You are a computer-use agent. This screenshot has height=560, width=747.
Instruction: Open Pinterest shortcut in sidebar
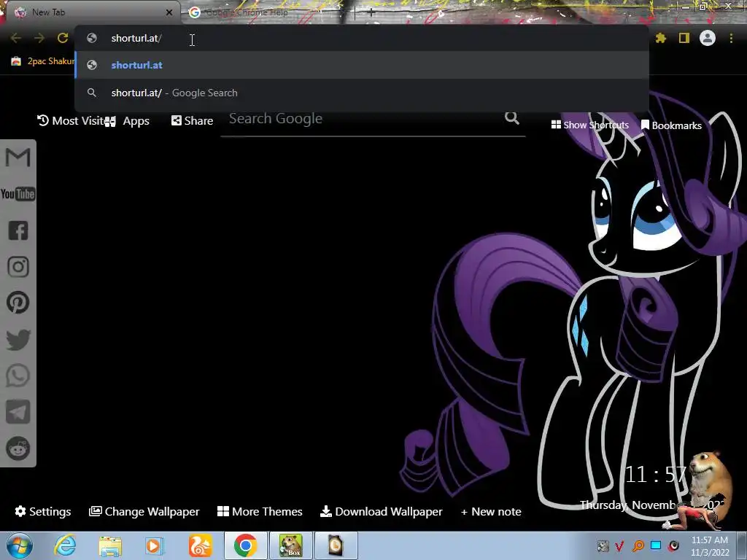(18, 303)
